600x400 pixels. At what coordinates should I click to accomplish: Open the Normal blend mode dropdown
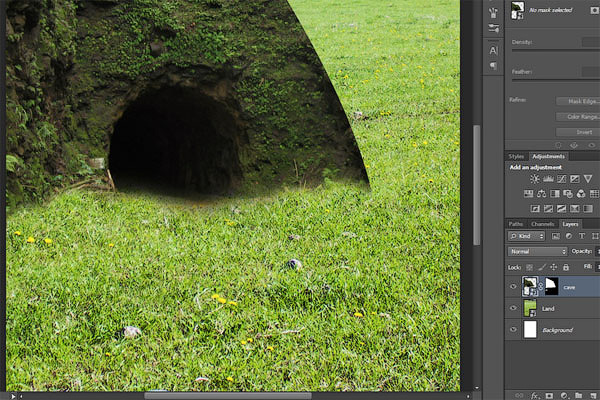(x=537, y=251)
